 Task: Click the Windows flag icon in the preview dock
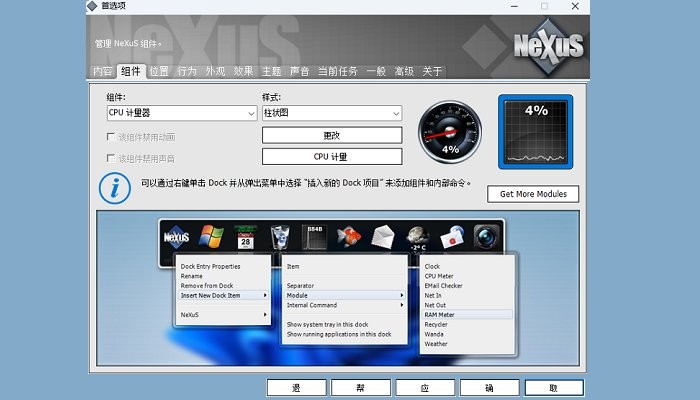211,237
